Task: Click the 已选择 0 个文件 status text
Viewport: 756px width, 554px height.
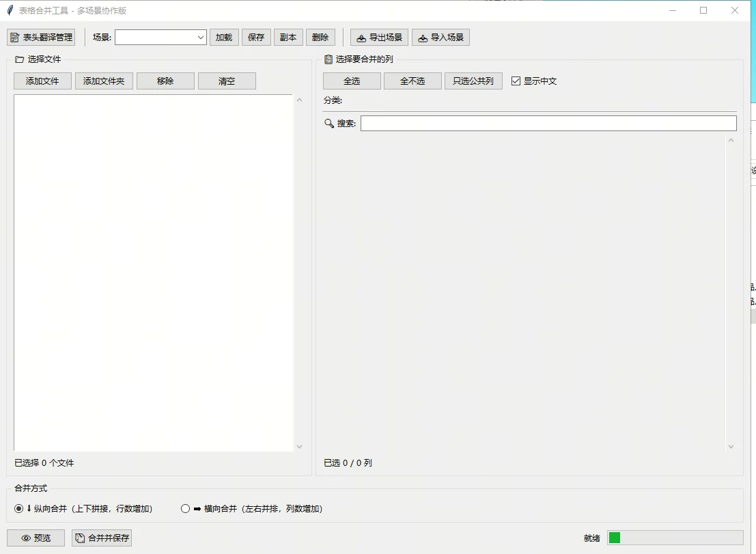Action: tap(44, 463)
